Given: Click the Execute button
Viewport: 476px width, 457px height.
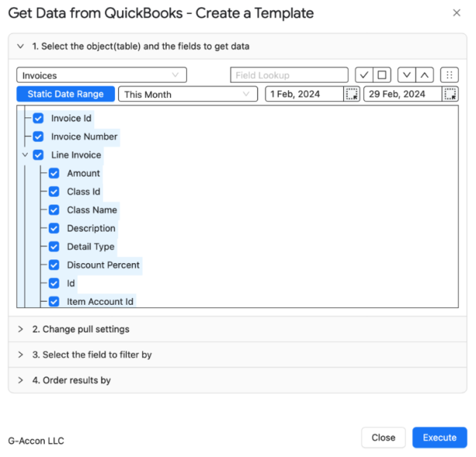Looking at the screenshot, I should [440, 437].
